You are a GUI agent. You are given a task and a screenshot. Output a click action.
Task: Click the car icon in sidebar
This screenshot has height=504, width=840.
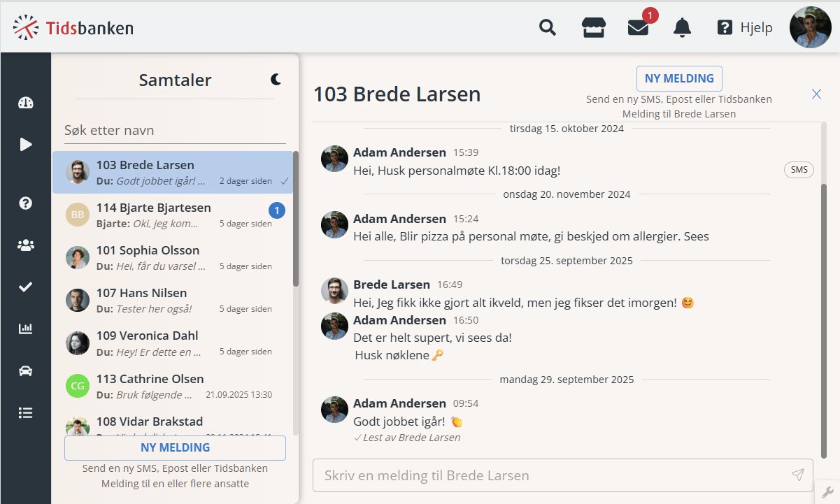(x=26, y=371)
